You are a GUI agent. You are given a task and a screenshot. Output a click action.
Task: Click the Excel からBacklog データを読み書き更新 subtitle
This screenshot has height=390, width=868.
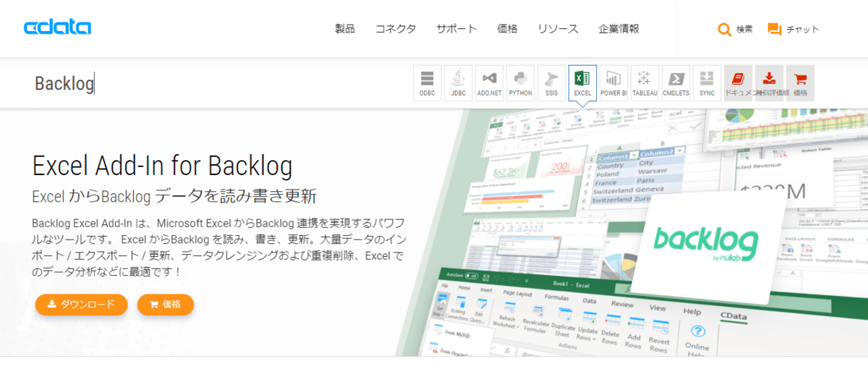(x=174, y=197)
